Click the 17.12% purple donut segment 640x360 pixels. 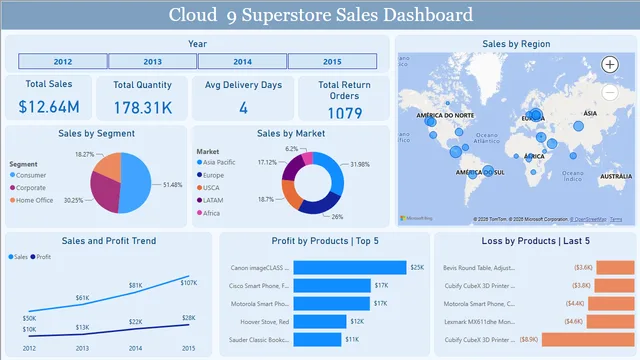click(x=292, y=167)
